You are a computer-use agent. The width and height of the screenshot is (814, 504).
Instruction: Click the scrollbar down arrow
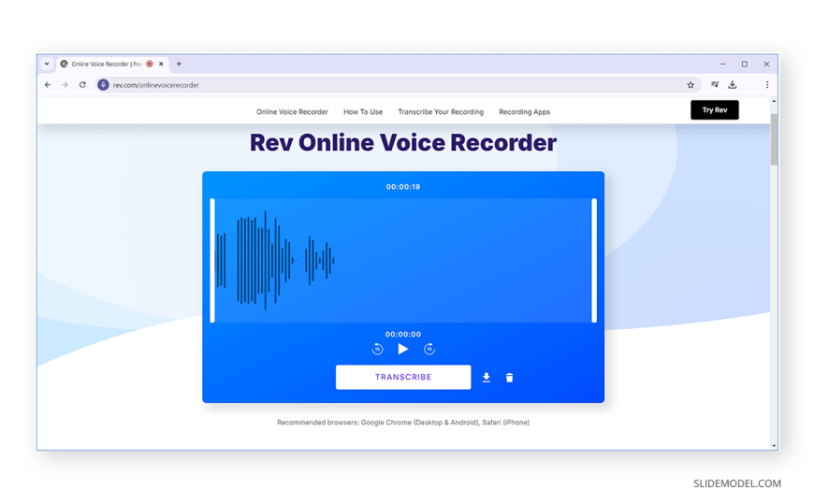coord(774,446)
